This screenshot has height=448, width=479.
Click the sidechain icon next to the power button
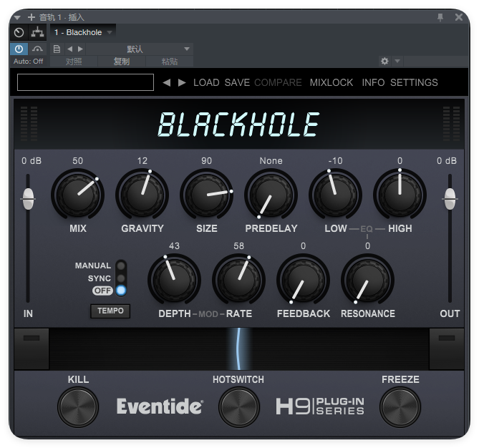(x=37, y=49)
